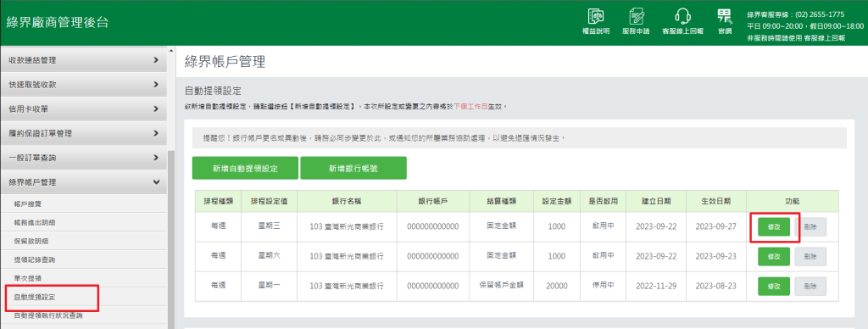Image resolution: width=868 pixels, height=329 pixels.
Task: Click the 新增自動提領設定 button
Action: [x=245, y=169]
